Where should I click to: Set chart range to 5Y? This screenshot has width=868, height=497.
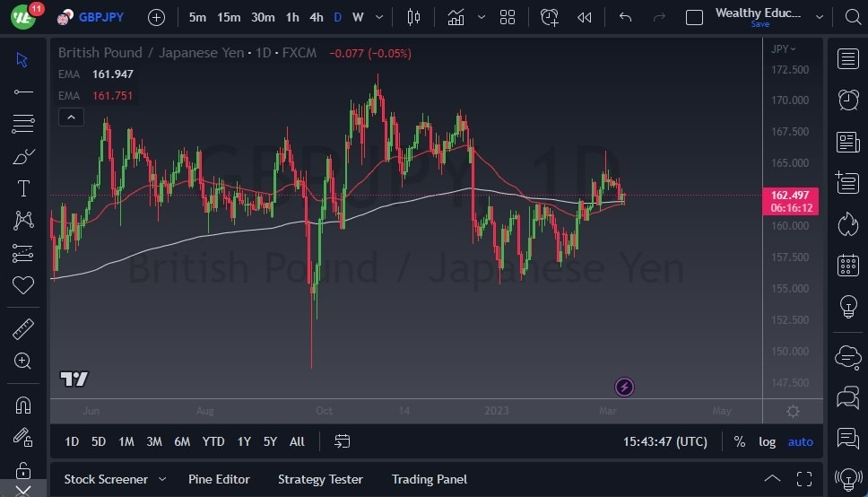[x=270, y=441]
